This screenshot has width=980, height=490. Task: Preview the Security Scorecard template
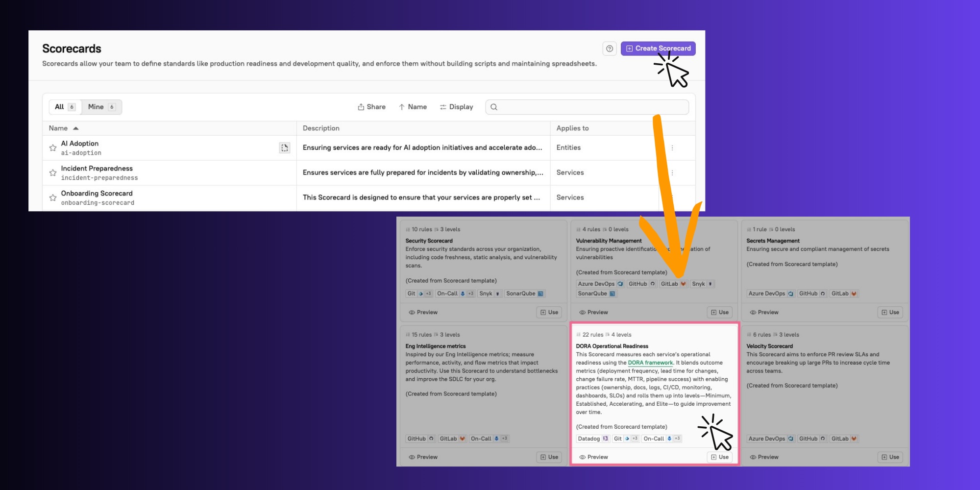point(423,313)
